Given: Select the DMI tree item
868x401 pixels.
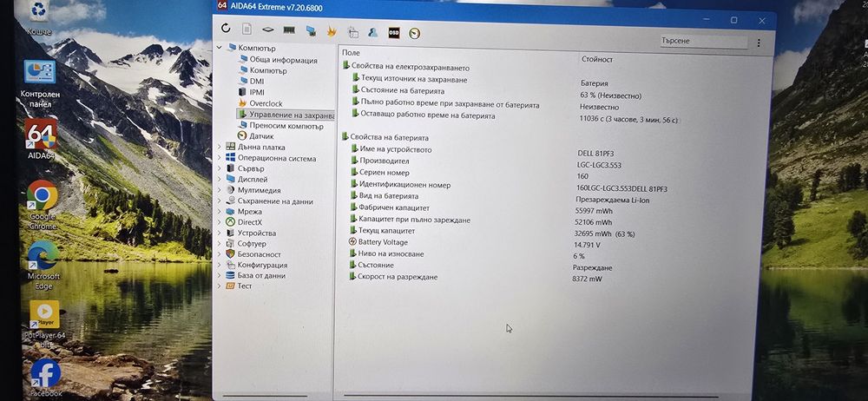Looking at the screenshot, I should 256,82.
